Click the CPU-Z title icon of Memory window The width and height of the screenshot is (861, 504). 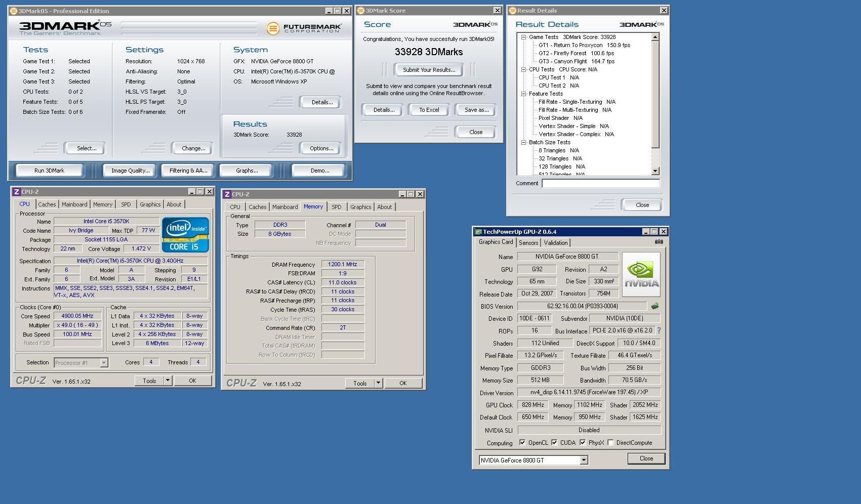(227, 194)
